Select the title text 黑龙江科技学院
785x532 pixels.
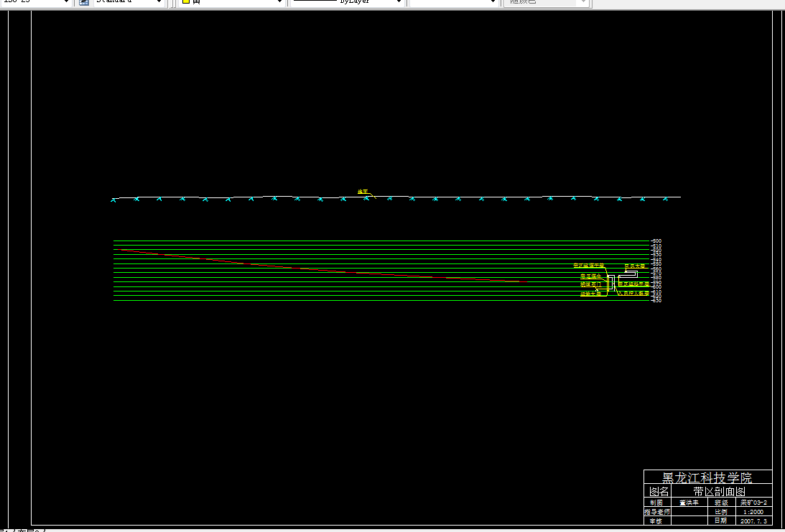click(707, 477)
